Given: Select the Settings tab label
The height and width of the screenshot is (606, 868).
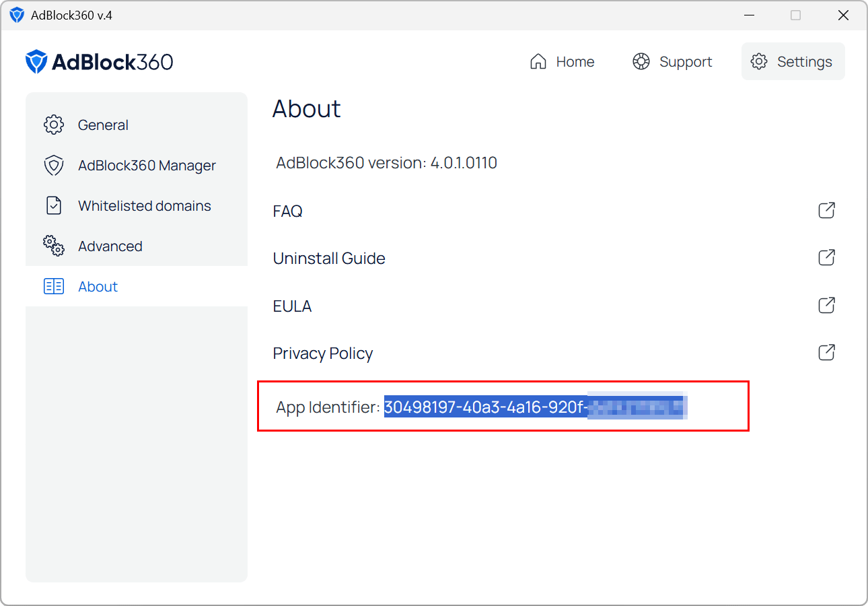Looking at the screenshot, I should (x=805, y=62).
